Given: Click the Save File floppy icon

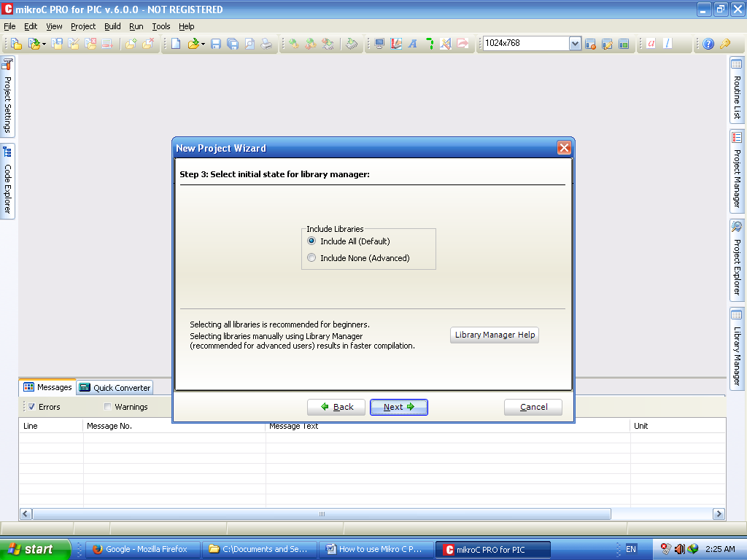Looking at the screenshot, I should coord(216,44).
